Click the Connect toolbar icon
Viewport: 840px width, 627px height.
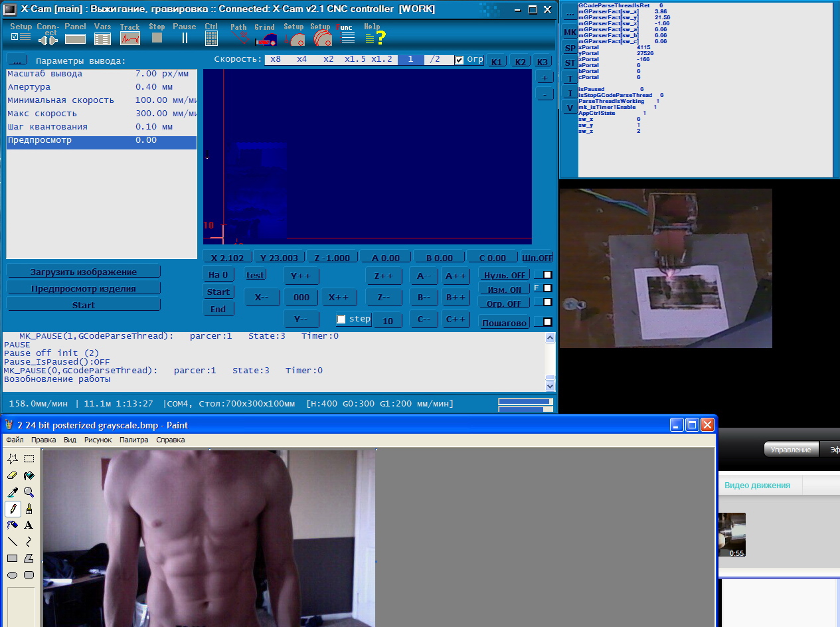[x=47, y=35]
